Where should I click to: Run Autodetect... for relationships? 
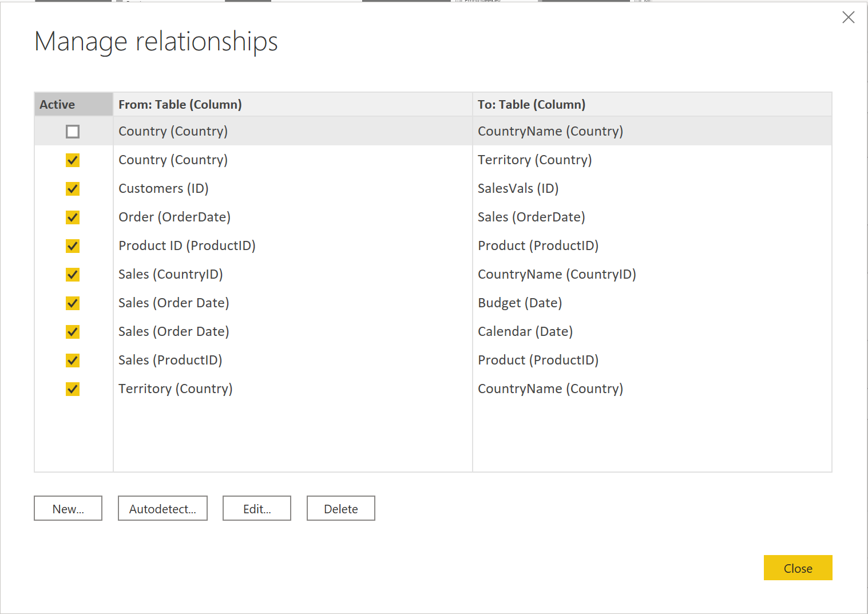point(162,509)
